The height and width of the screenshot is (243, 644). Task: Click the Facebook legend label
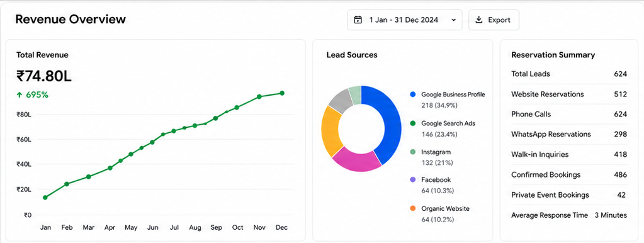436,180
